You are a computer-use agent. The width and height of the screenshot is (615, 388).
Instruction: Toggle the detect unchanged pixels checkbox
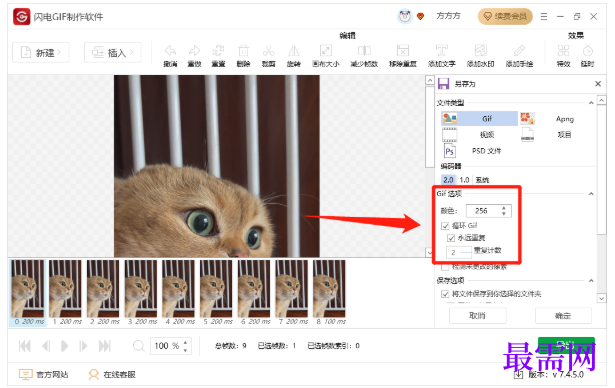(445, 267)
